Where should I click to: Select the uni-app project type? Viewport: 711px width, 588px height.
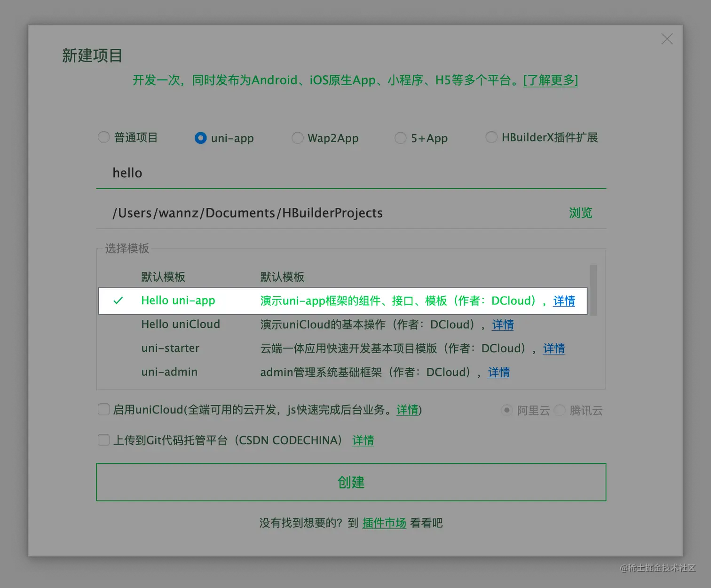[x=200, y=138]
